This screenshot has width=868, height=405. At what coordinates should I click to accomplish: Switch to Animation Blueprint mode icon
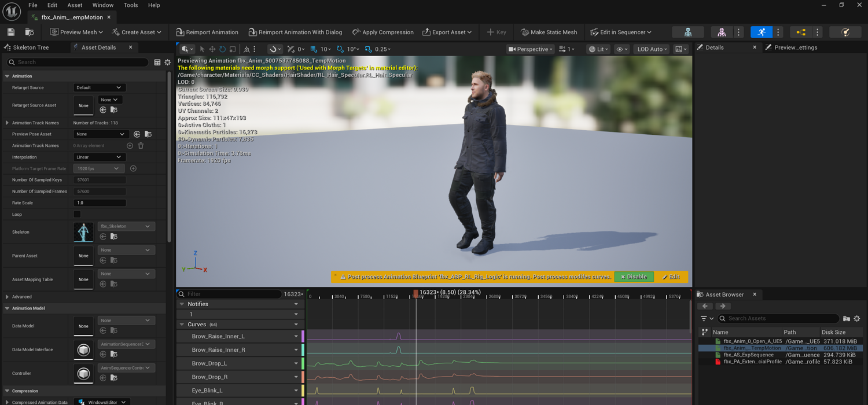[801, 32]
